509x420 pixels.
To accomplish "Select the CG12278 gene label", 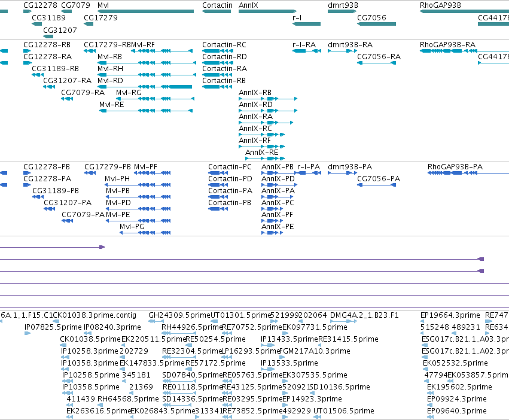I will 40,5.
